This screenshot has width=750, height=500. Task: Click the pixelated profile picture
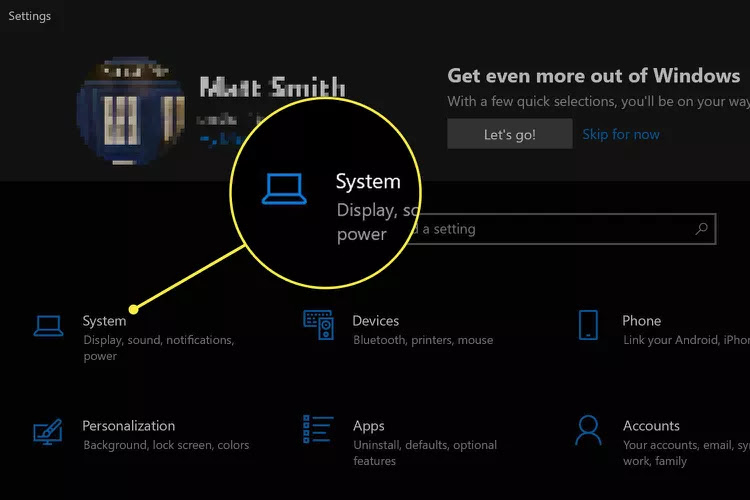(x=130, y=111)
